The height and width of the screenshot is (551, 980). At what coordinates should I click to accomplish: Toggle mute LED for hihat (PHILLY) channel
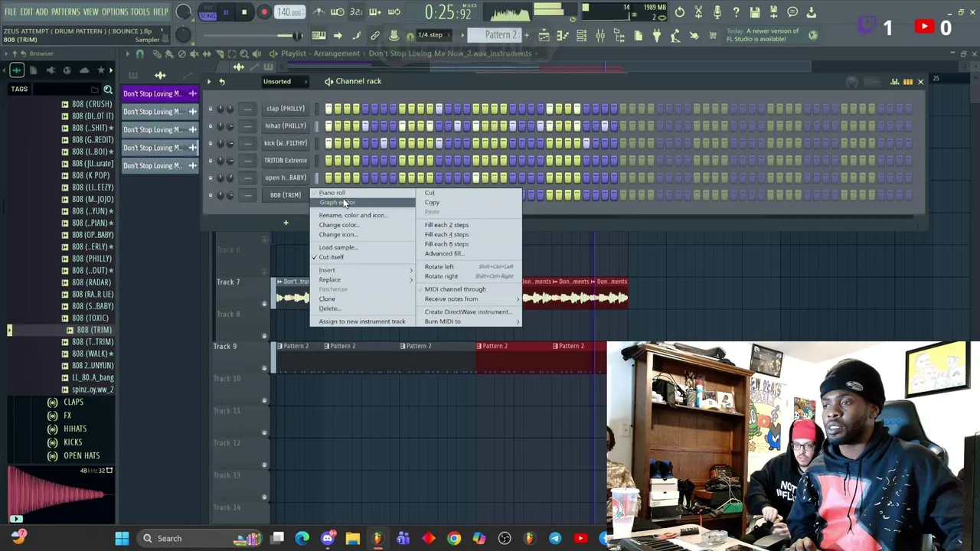click(211, 126)
